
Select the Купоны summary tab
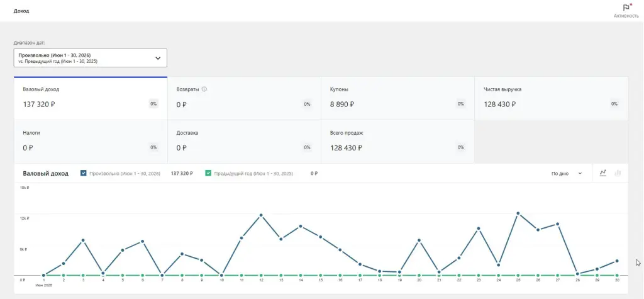[x=397, y=98]
